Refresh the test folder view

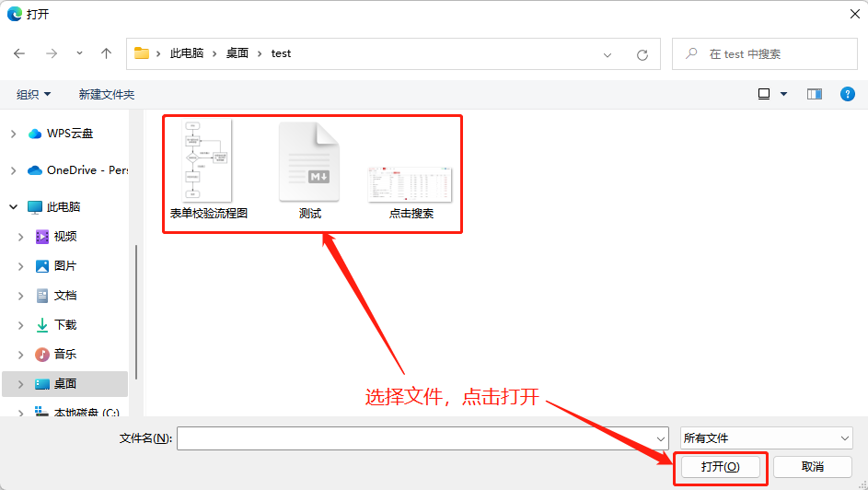[x=642, y=54]
